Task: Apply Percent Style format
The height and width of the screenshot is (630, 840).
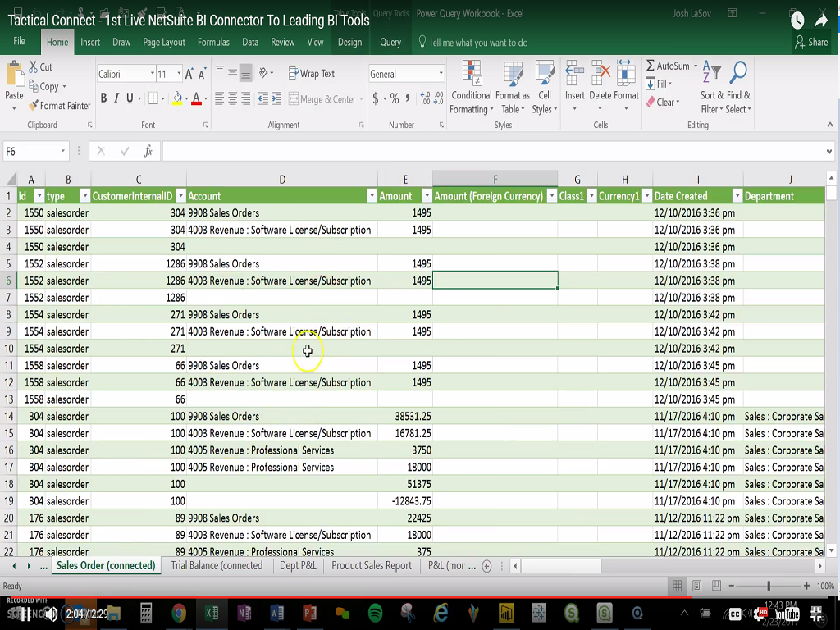Action: coord(395,98)
